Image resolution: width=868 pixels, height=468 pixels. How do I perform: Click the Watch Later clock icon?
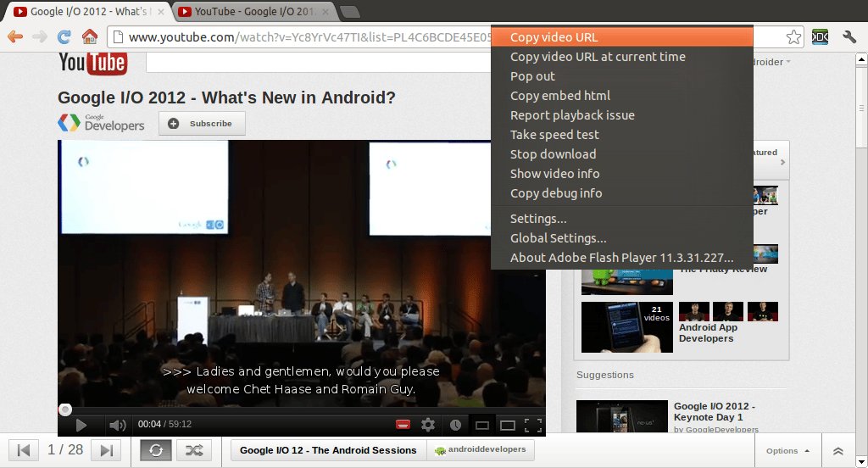click(455, 425)
